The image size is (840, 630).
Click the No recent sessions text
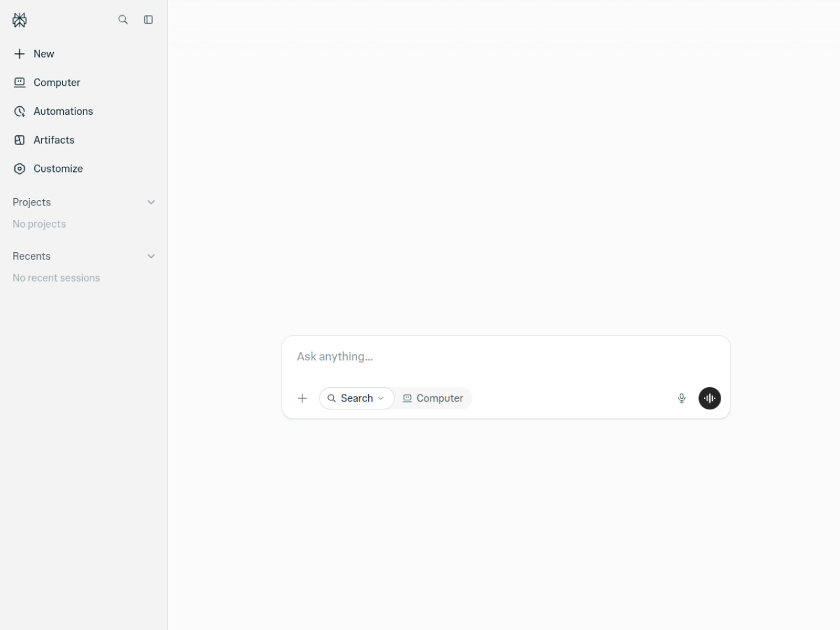[56, 278]
